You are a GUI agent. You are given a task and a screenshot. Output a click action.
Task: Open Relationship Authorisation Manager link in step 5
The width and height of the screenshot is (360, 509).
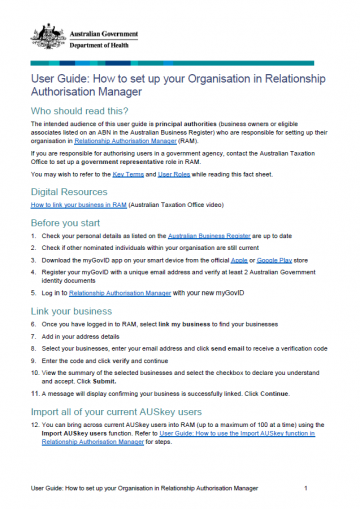[120, 293]
